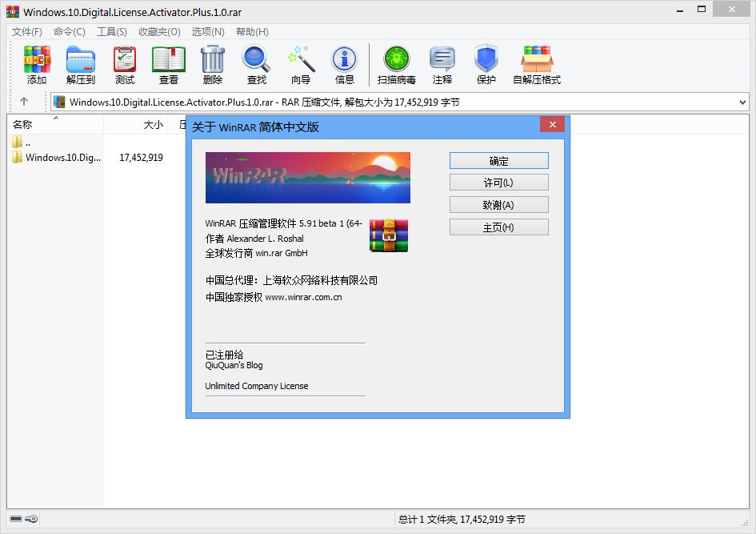Viewport: 756px width, 534px height.
Task: Click the Extract To (解压到) icon
Action: [x=81, y=65]
